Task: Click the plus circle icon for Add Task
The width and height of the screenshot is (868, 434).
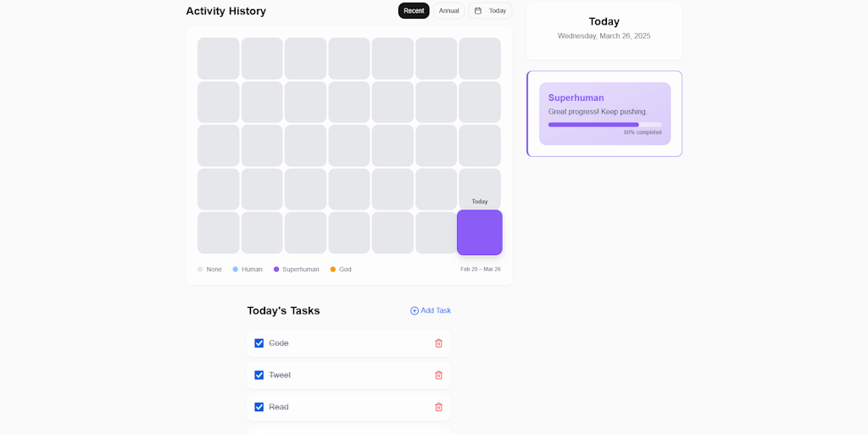Action: (414, 310)
